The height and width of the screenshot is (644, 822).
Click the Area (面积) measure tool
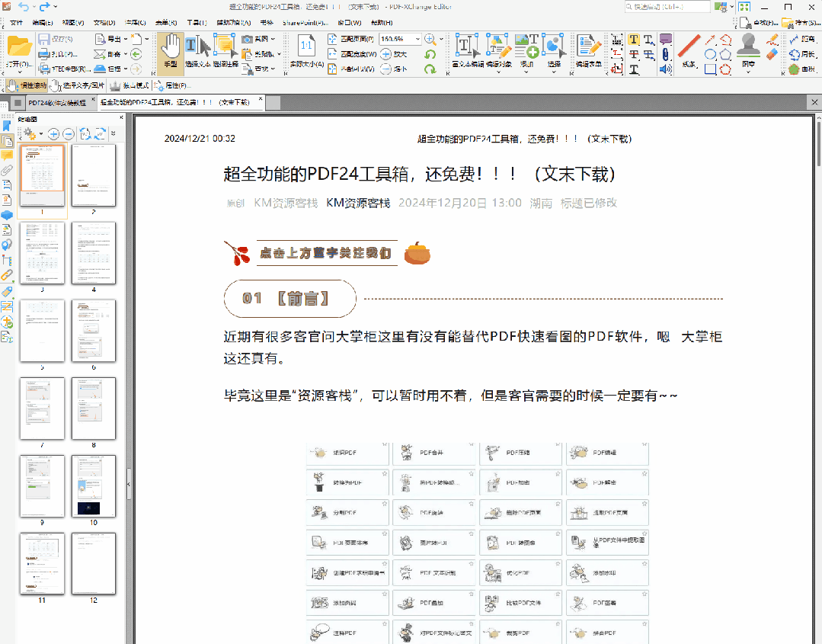coord(803,69)
